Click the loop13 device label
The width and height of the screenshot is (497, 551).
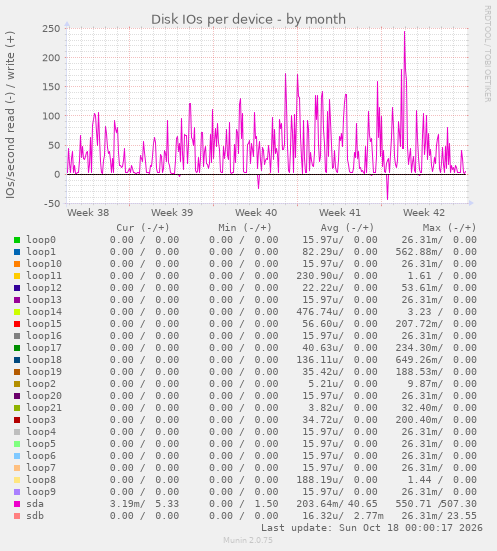44,300
